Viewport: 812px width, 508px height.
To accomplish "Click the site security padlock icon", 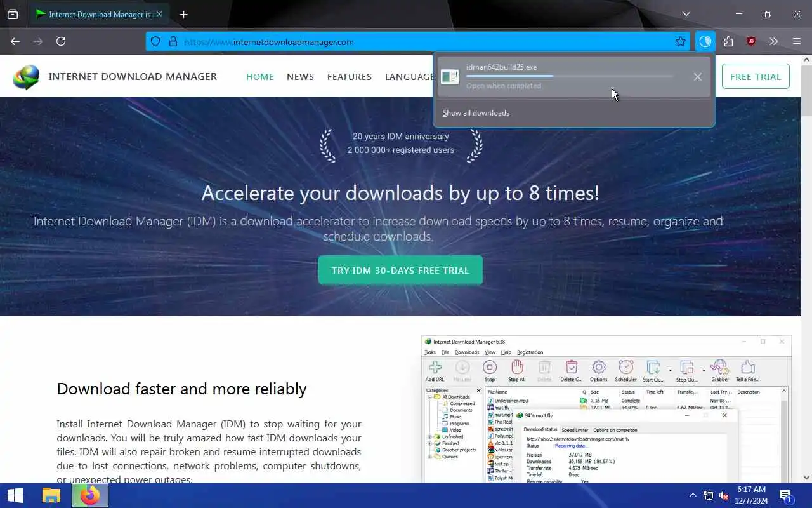I will click(x=173, y=42).
